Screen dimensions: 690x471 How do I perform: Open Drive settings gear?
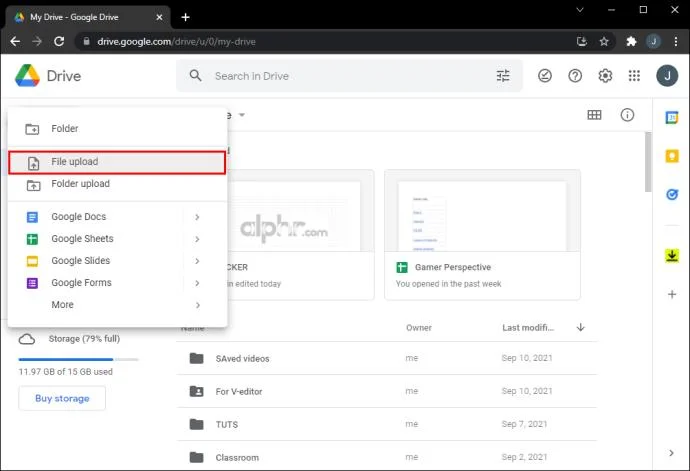coord(605,76)
